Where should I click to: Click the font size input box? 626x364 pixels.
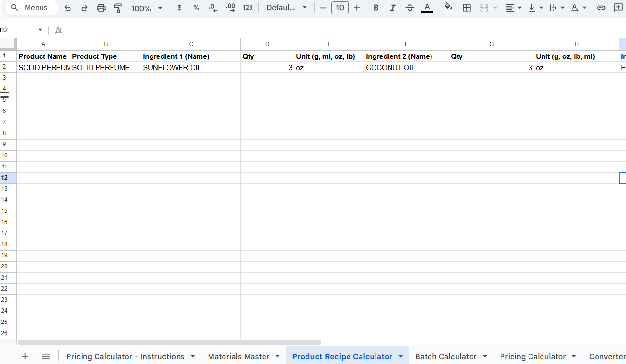click(340, 8)
